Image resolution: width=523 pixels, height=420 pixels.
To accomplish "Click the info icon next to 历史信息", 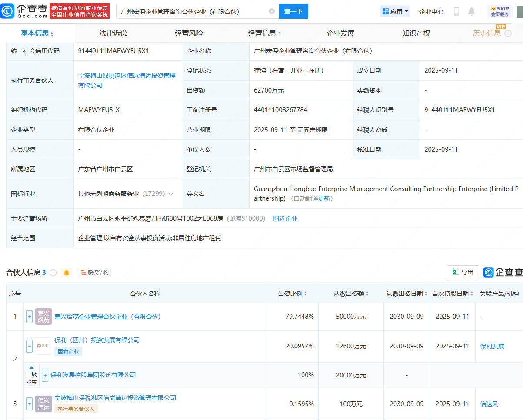I will 508,33.
